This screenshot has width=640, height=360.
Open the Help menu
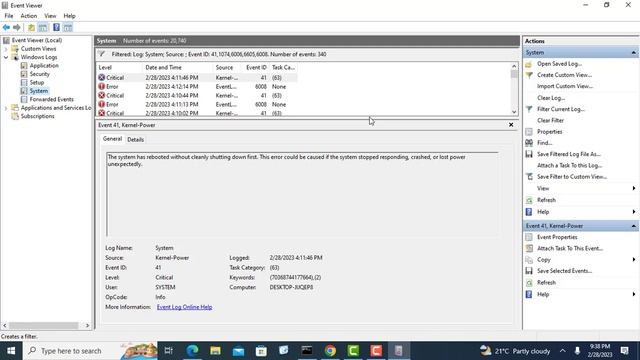pos(69,16)
